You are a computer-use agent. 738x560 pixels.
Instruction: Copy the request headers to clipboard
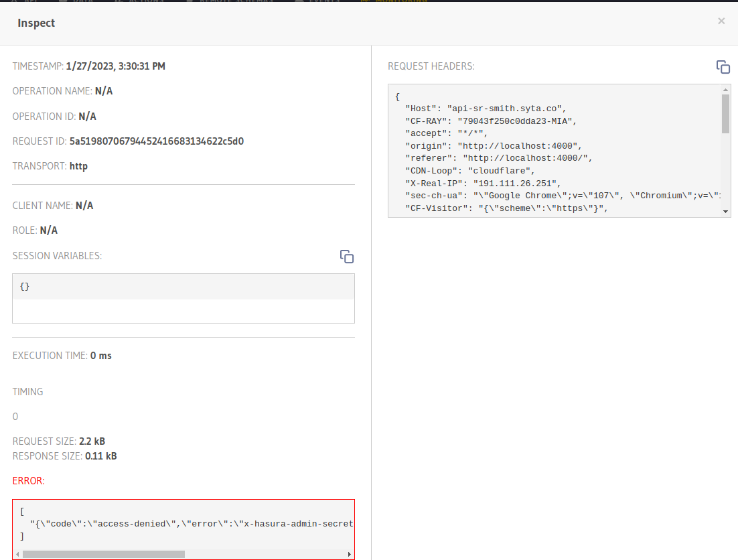pyautogui.click(x=723, y=67)
